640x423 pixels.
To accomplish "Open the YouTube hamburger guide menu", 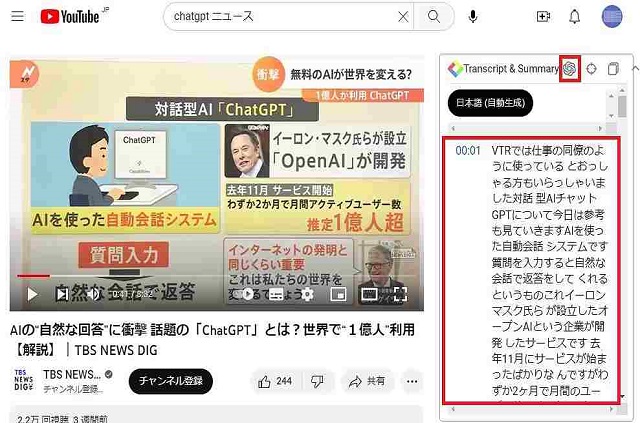I will pyautogui.click(x=18, y=16).
